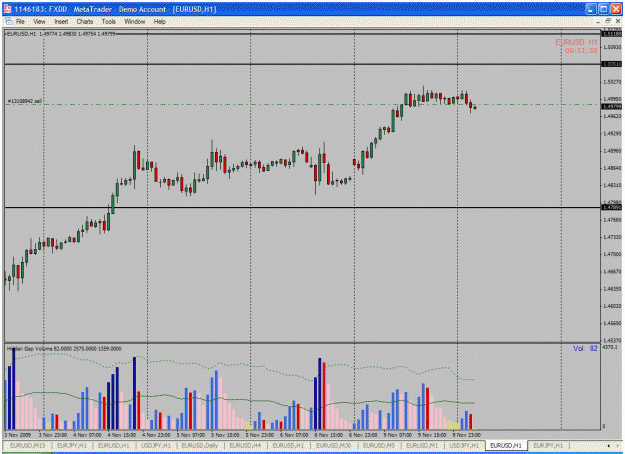
Task: Maximize the MetaTrader main window
Action: 603,9
